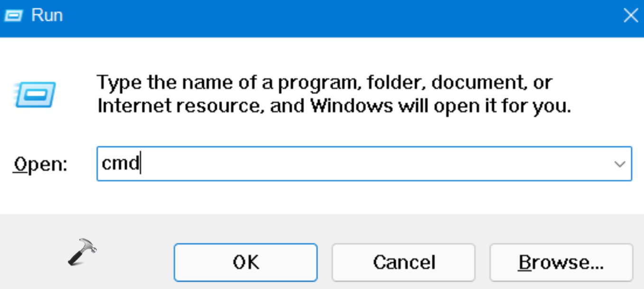Click the large Run icon beside the description
644x289 pixels.
pyautogui.click(x=35, y=94)
